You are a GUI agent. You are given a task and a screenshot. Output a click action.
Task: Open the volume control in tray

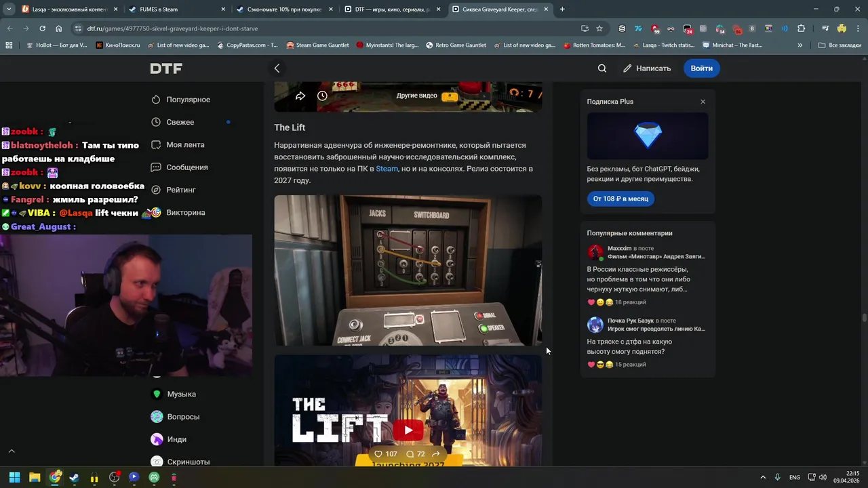coord(823,477)
